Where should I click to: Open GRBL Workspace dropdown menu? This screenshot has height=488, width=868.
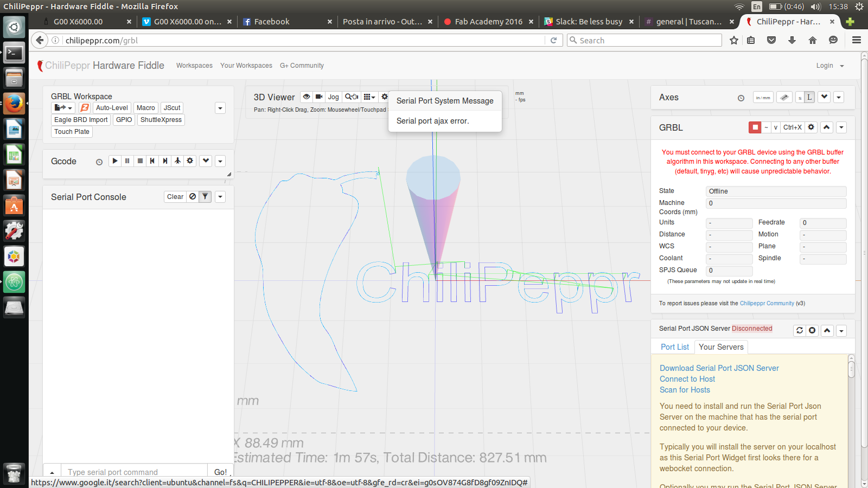(220, 108)
